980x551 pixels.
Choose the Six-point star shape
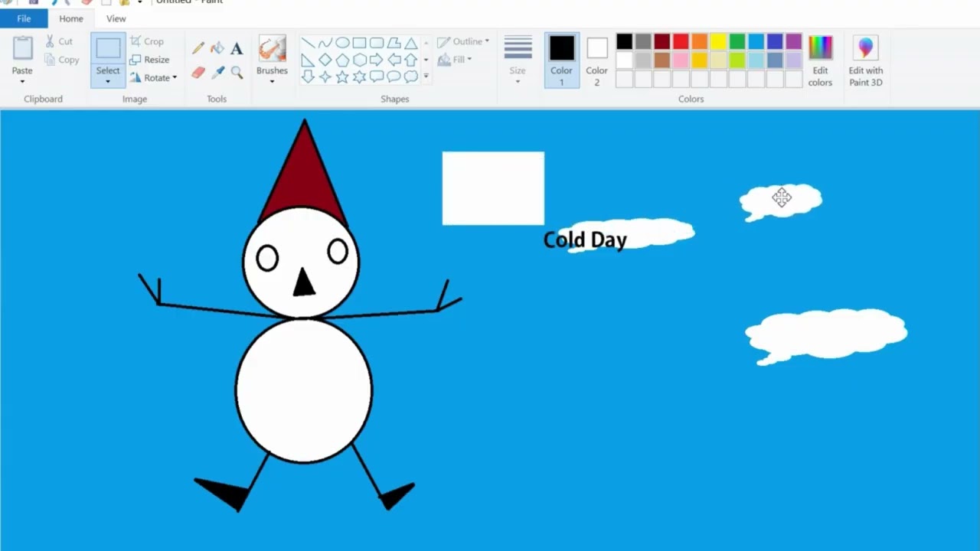(x=359, y=77)
